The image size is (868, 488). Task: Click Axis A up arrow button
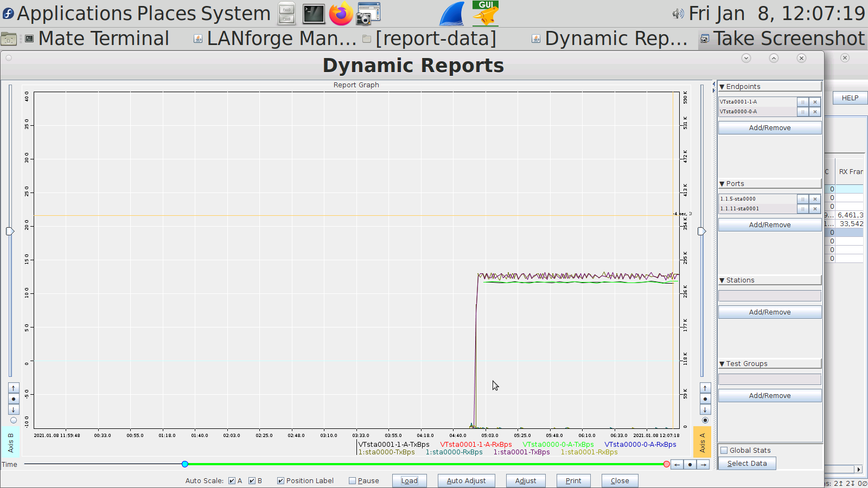coord(705,388)
